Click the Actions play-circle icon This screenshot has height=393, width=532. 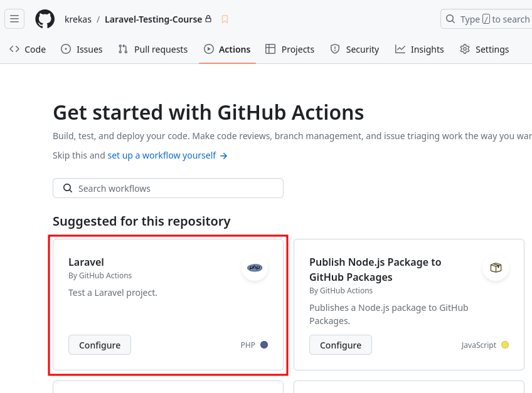209,49
